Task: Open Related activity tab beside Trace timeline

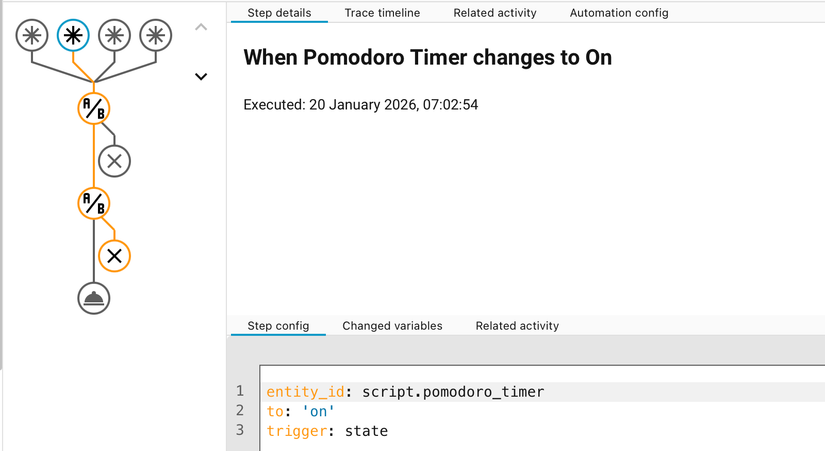Action: [x=494, y=13]
